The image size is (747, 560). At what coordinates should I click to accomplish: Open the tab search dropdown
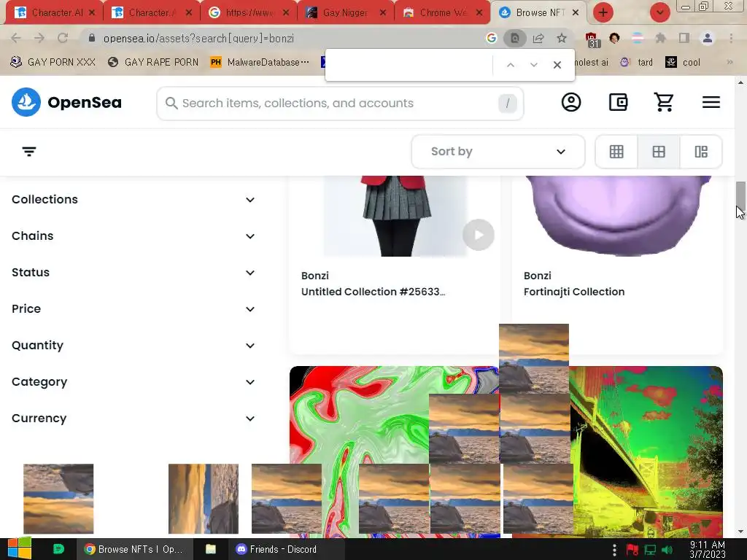(659, 13)
